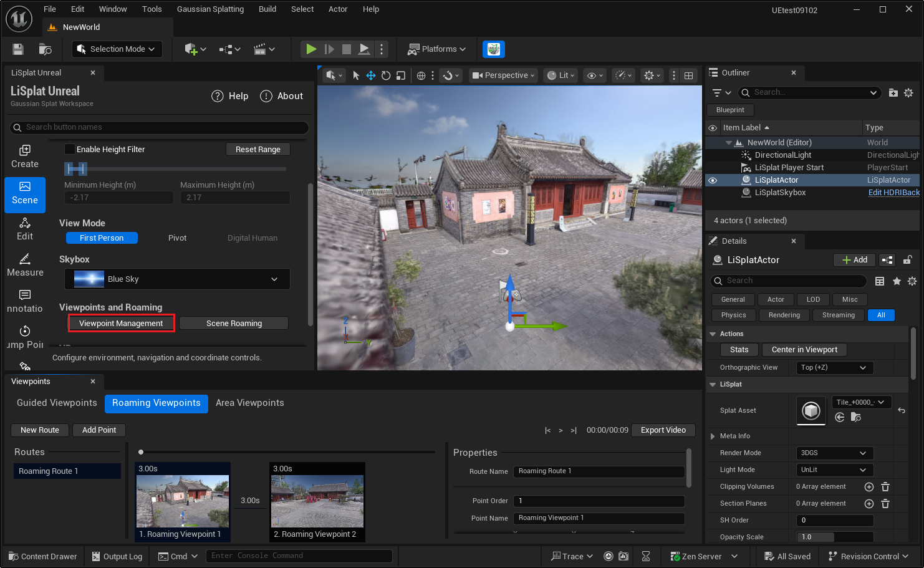This screenshot has height=568, width=924.
Task: Save the current level with the floppy disk icon
Action: pos(18,49)
